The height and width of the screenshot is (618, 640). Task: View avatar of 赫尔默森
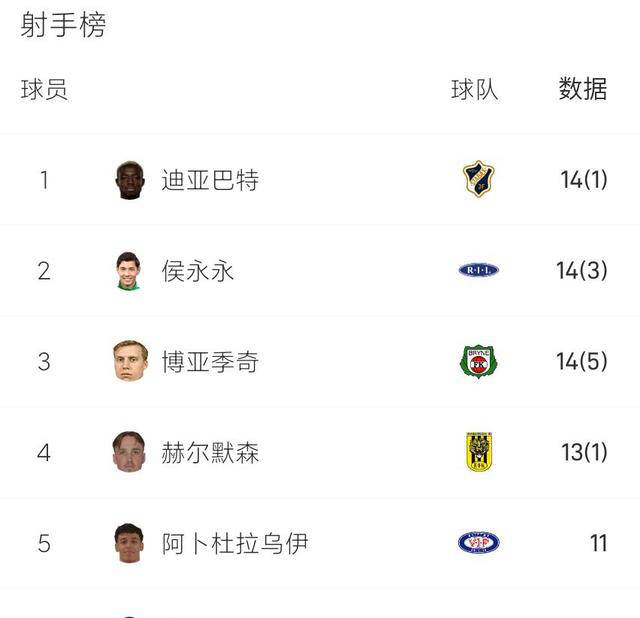tap(129, 452)
